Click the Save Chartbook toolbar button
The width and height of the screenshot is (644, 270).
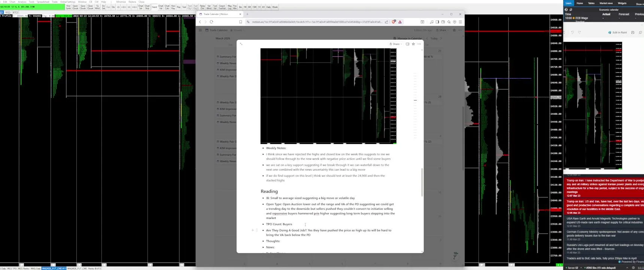point(83,7)
